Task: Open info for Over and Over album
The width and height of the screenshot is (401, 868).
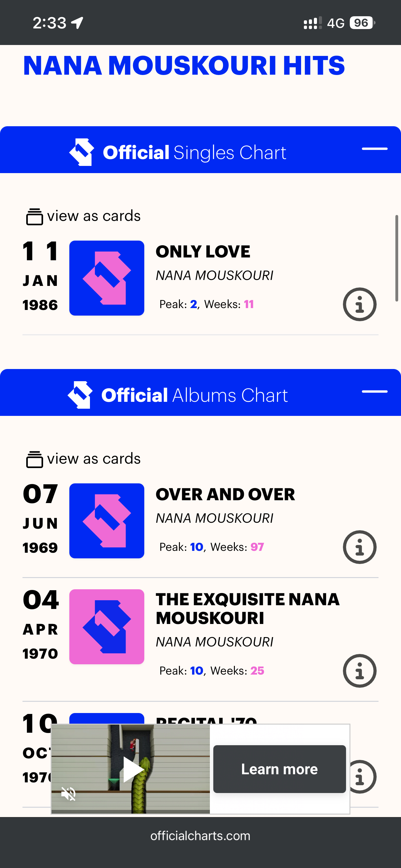Action: tap(359, 547)
